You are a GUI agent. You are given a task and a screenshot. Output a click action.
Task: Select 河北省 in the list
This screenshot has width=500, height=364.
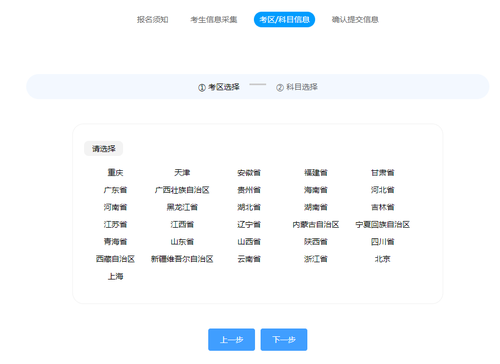coord(382,190)
